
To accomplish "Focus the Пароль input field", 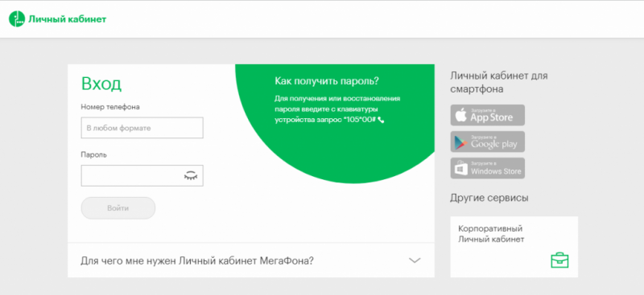I will coord(142,175).
